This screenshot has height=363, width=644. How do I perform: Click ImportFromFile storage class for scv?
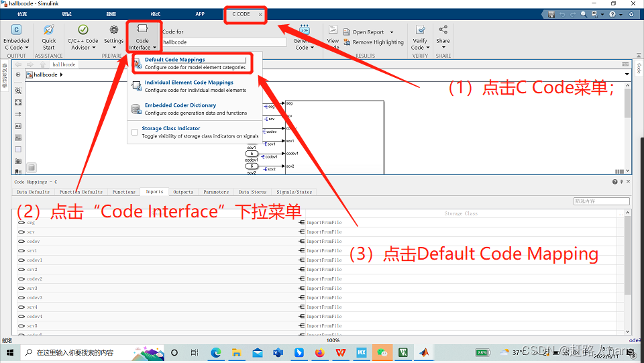324,232
